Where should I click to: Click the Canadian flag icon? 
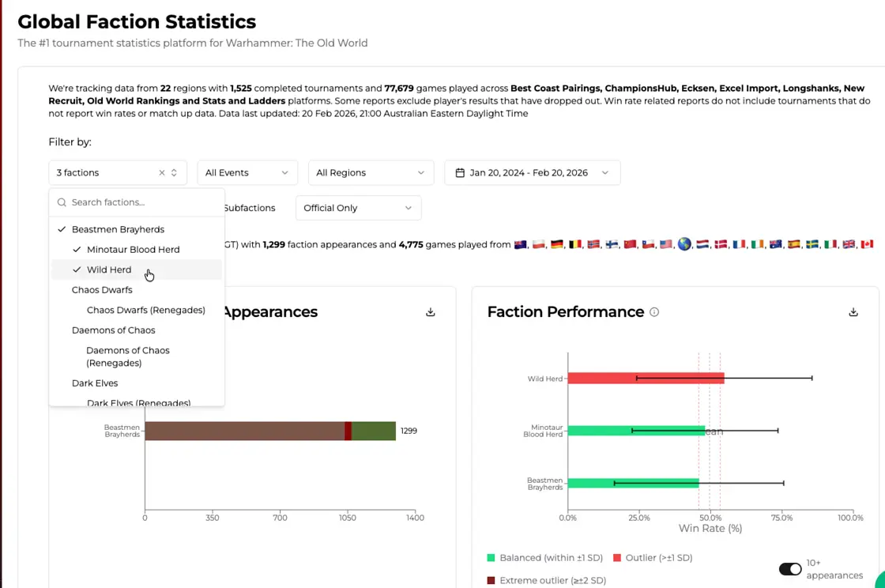pos(867,244)
